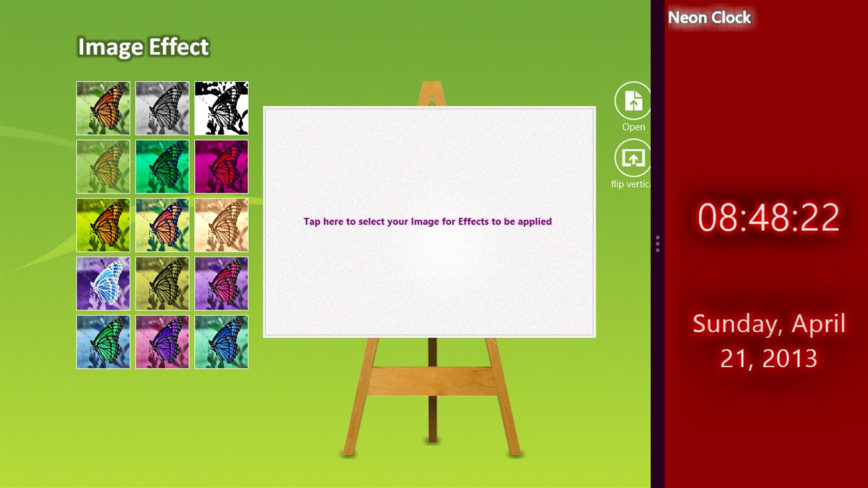868x488 pixels.
Task: Click the Neon Clock app title
Action: pos(709,17)
